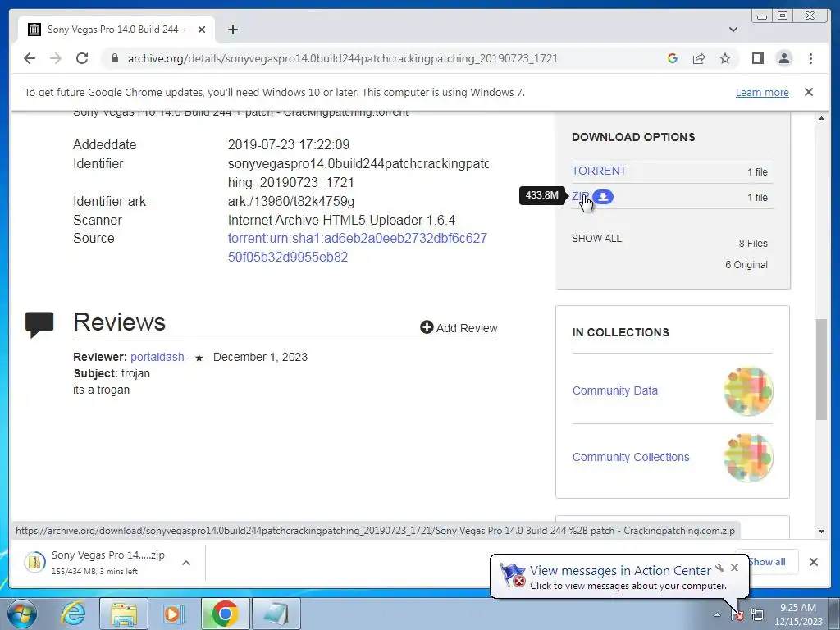Reload the archive.org page
840x630 pixels.
(82, 58)
